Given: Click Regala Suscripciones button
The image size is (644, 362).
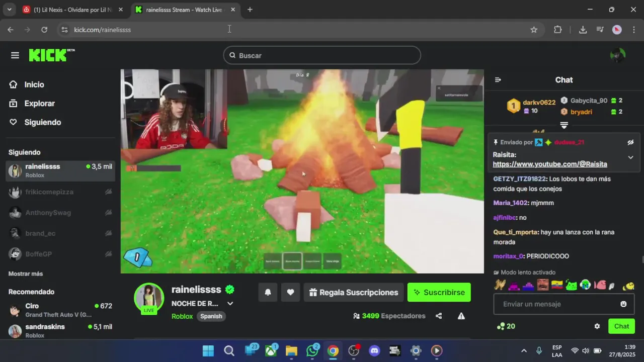Looking at the screenshot, I should [353, 293].
